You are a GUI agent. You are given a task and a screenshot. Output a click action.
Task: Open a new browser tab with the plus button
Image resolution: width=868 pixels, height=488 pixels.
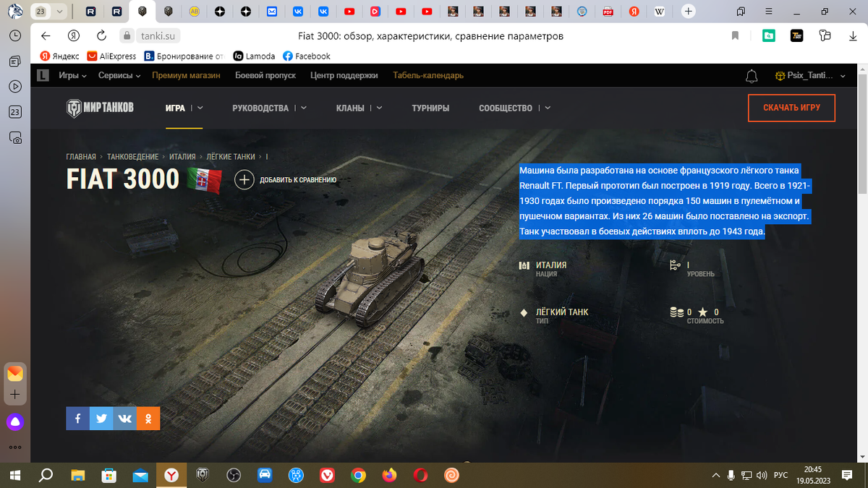point(689,12)
